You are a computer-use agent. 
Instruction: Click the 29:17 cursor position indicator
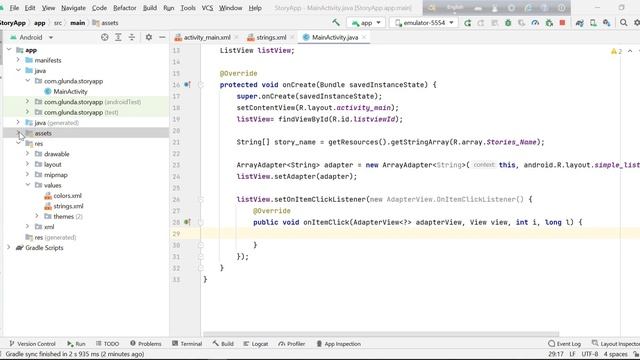tap(556, 354)
